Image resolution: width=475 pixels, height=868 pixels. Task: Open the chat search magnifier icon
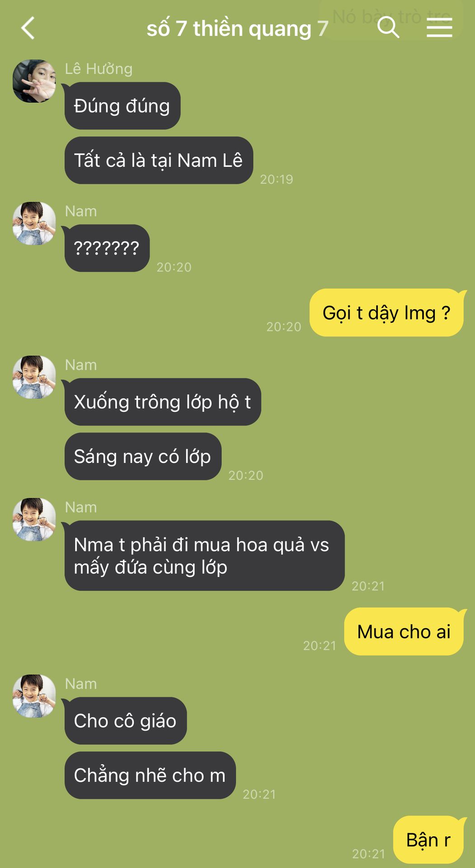[388, 27]
